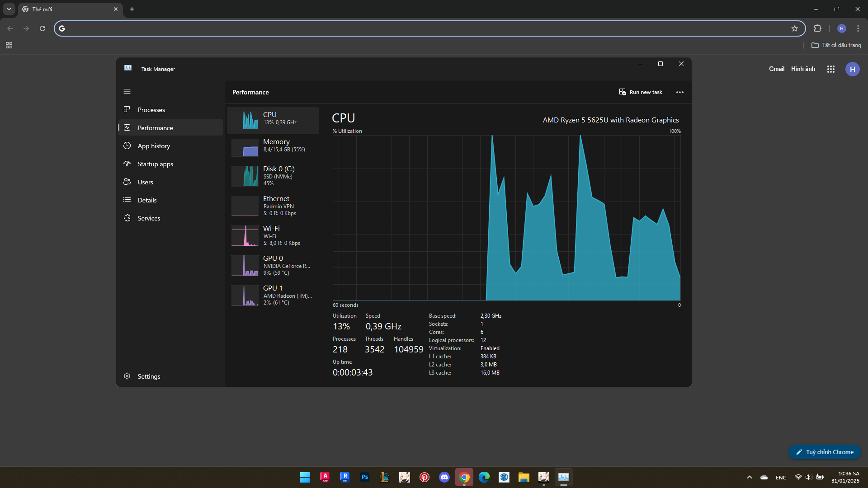Open the Startup apps icon in sidebar
The image size is (868, 488).
(127, 164)
